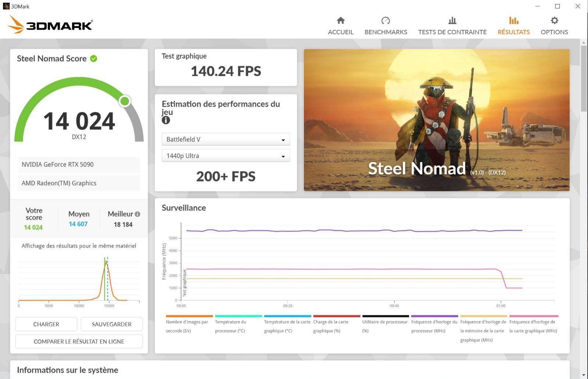The image size is (588, 379).
Task: Click the Steel Nomad benchmark image
Action: (x=437, y=120)
